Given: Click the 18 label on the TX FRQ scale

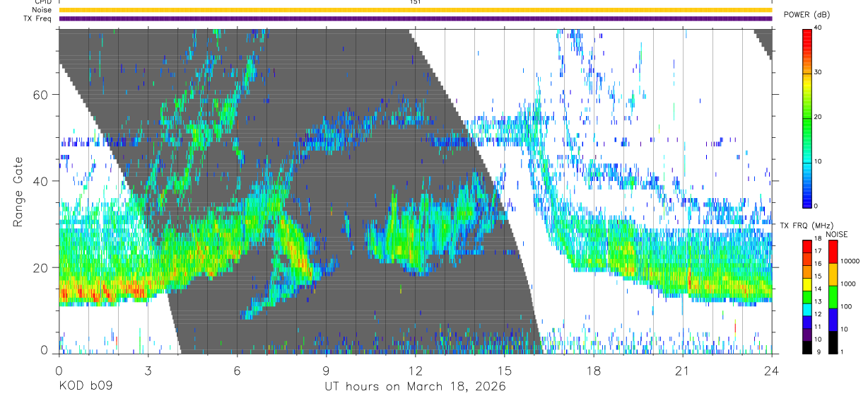Looking at the screenshot, I should [819, 240].
